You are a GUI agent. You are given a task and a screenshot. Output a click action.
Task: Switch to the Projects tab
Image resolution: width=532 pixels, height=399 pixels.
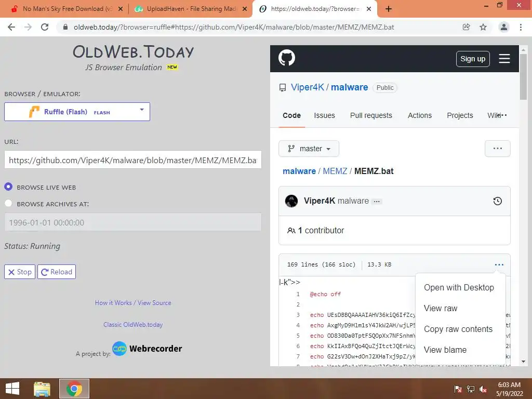(460, 115)
